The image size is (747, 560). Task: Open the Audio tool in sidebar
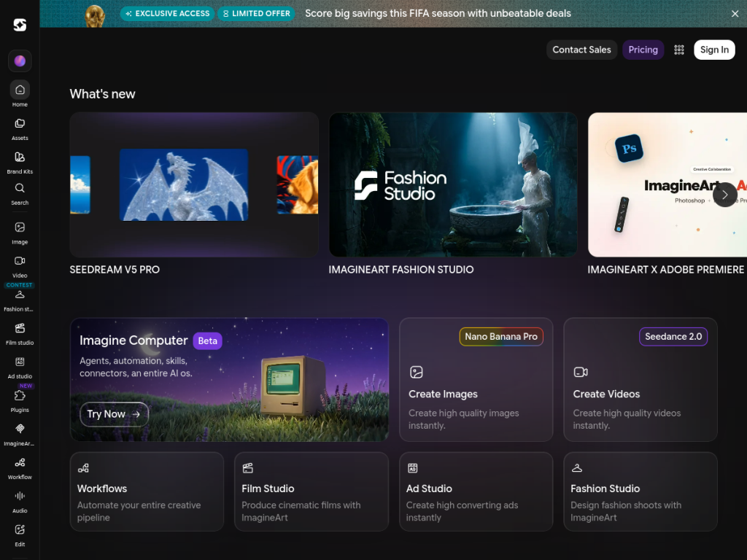[20, 502]
